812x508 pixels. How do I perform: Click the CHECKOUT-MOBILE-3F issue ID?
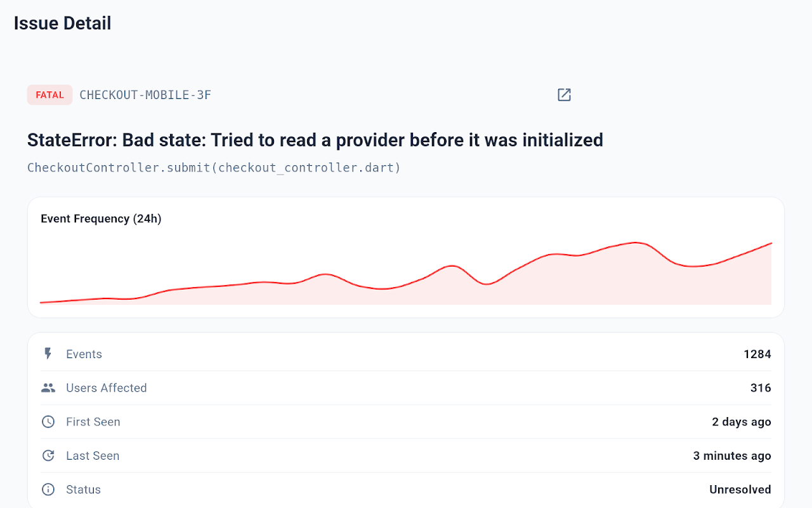tap(145, 95)
